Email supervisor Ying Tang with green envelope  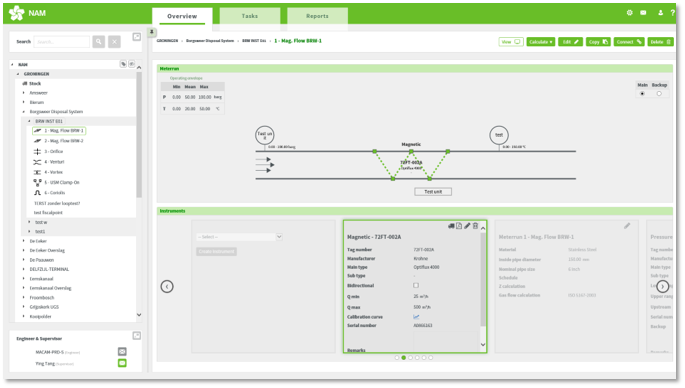[122, 363]
